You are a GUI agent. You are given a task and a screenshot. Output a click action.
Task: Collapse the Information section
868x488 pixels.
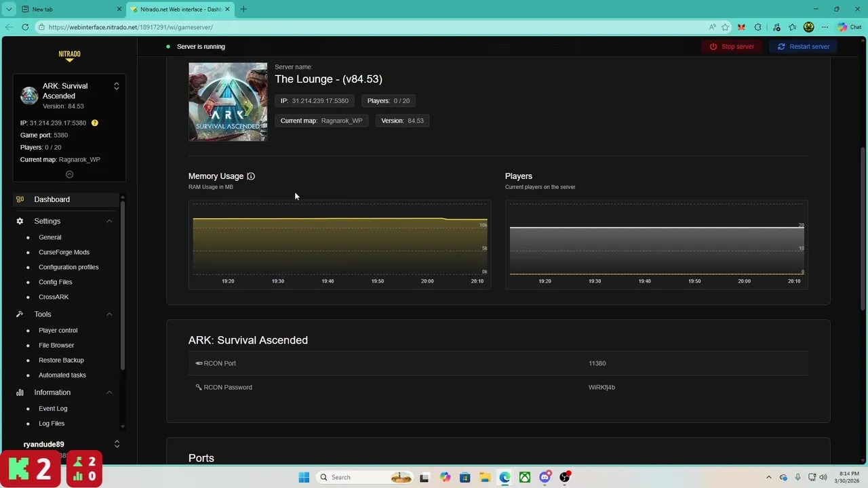pyautogui.click(x=109, y=392)
